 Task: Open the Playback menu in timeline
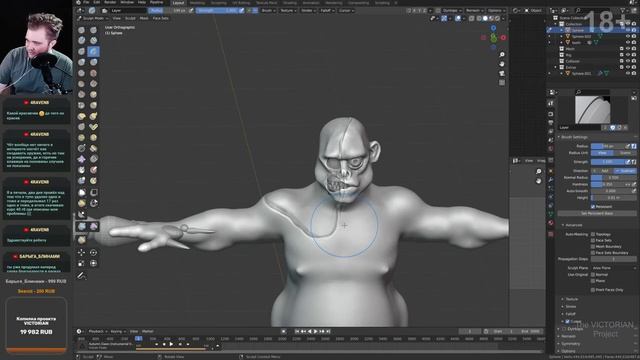tap(97, 331)
